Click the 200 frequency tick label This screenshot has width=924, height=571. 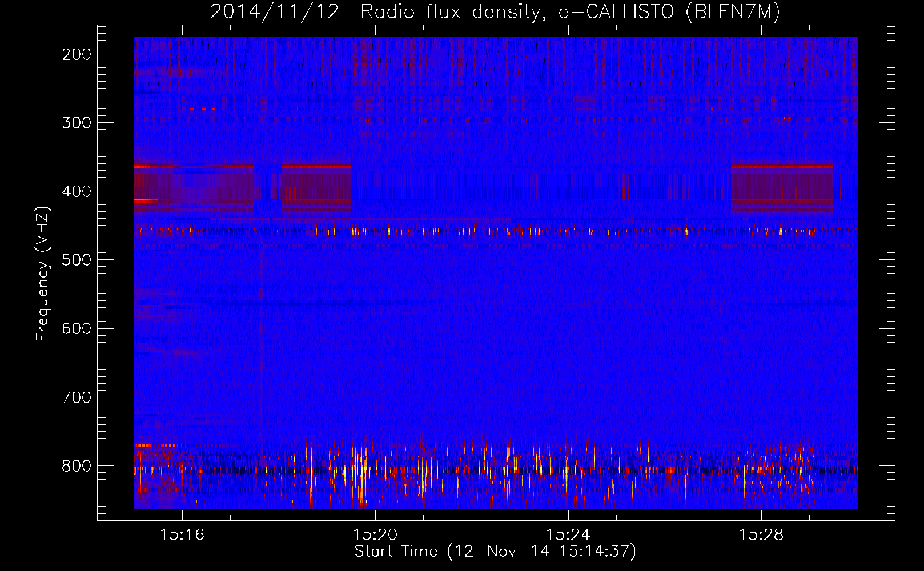[x=77, y=54]
